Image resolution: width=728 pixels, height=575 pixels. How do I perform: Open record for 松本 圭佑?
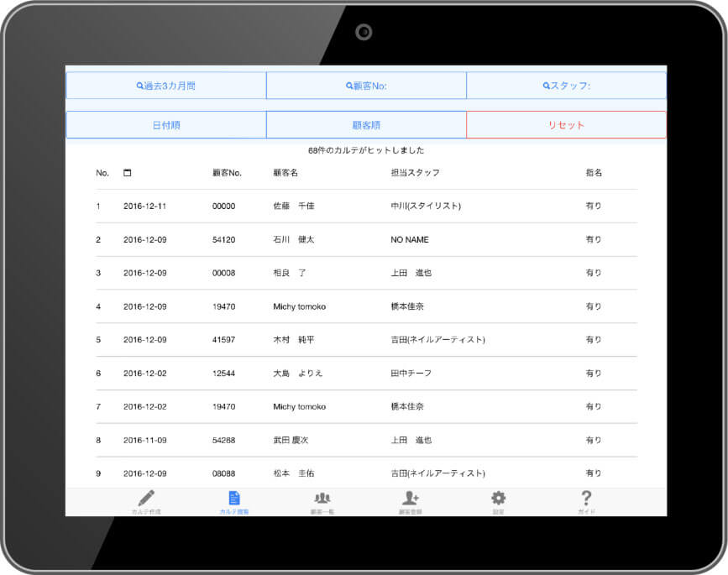(x=293, y=473)
